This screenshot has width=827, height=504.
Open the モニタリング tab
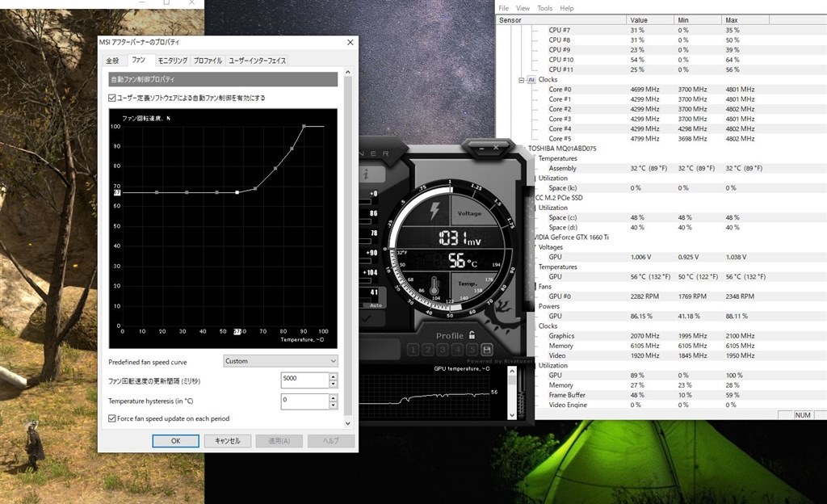[173, 61]
